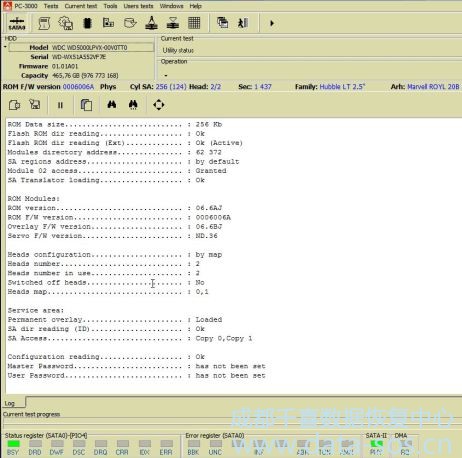Open the Windows menu

click(x=171, y=6)
